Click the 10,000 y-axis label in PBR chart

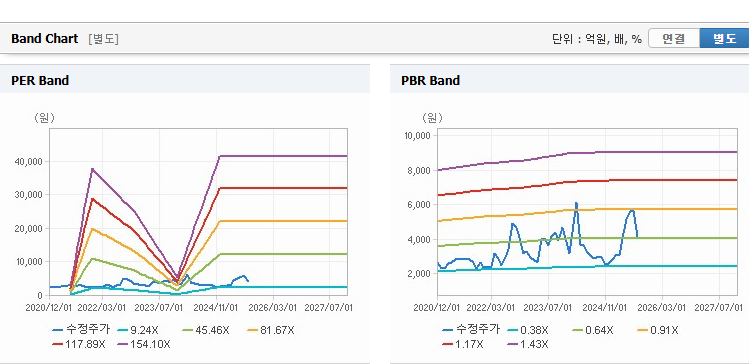(x=418, y=135)
